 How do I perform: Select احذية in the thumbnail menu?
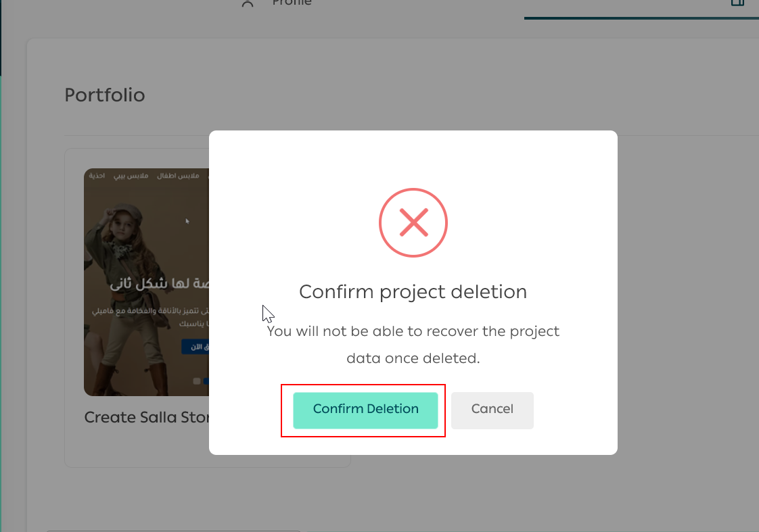click(97, 176)
